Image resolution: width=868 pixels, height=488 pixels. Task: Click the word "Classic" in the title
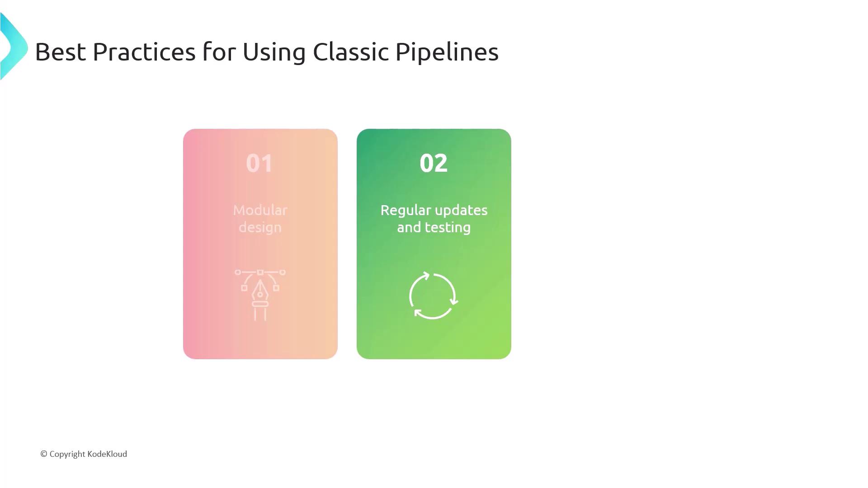pos(350,52)
